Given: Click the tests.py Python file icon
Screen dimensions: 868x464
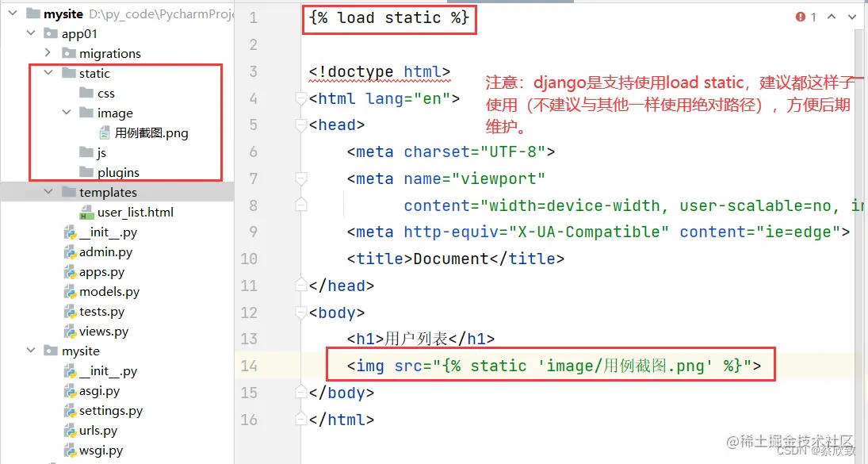Looking at the screenshot, I should 70,312.
